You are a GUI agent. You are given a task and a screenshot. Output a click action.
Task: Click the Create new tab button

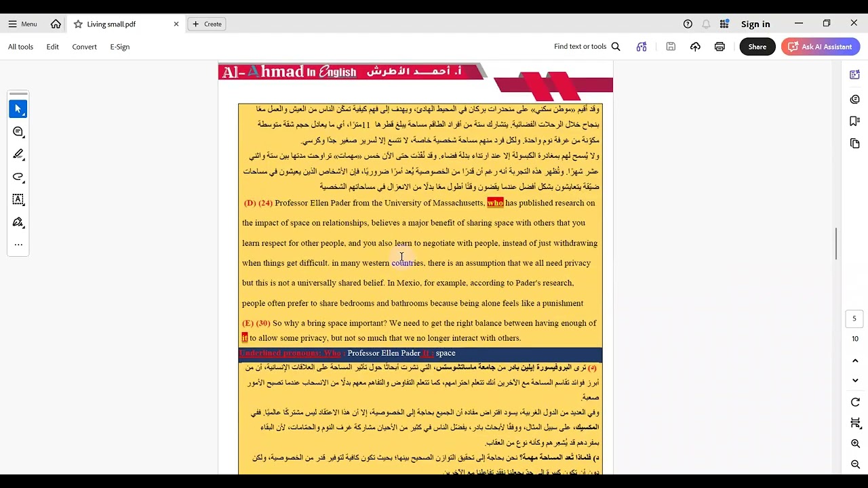pos(207,24)
